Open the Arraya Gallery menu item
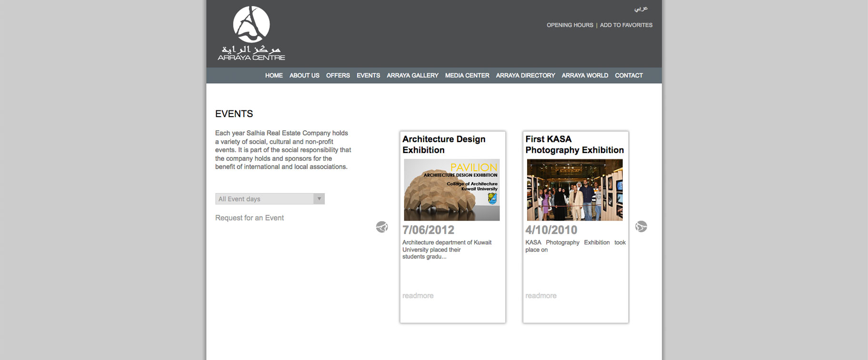This screenshot has height=360, width=868. pos(412,76)
